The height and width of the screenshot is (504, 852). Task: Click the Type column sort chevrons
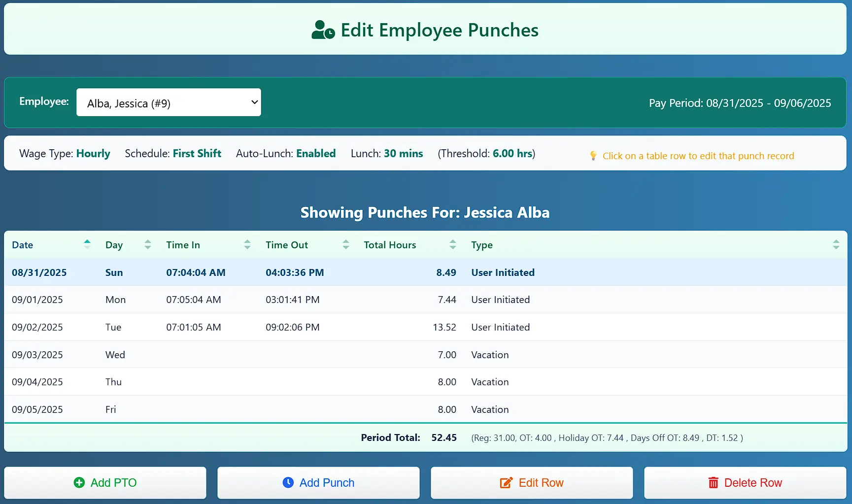pyautogui.click(x=836, y=244)
